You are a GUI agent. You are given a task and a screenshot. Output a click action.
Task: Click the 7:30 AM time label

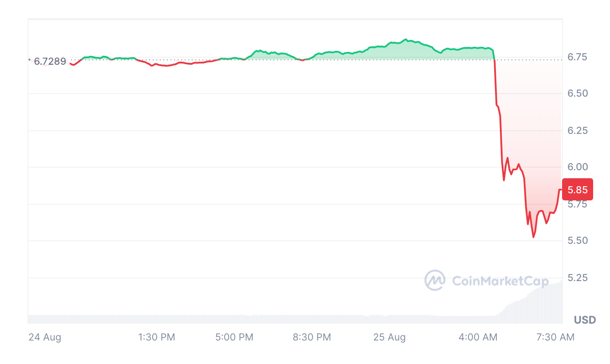pyautogui.click(x=555, y=337)
